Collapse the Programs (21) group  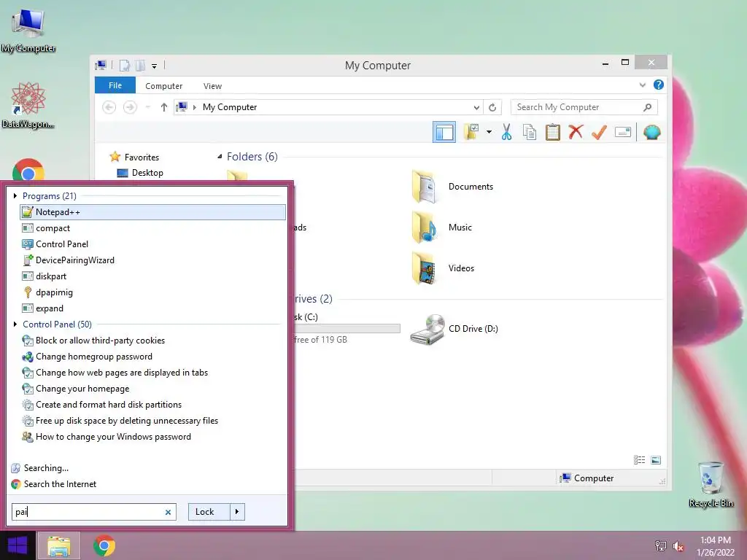tap(15, 195)
